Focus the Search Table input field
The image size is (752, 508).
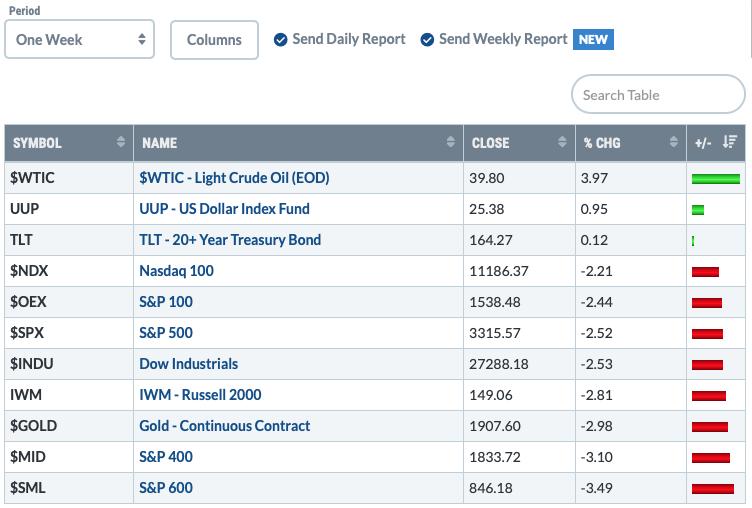[658, 95]
